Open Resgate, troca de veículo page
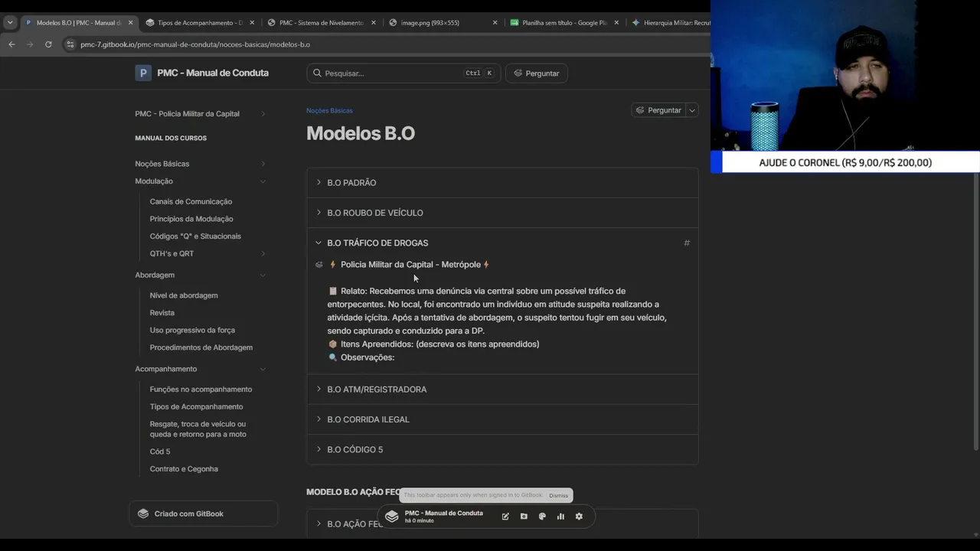 coord(198,429)
